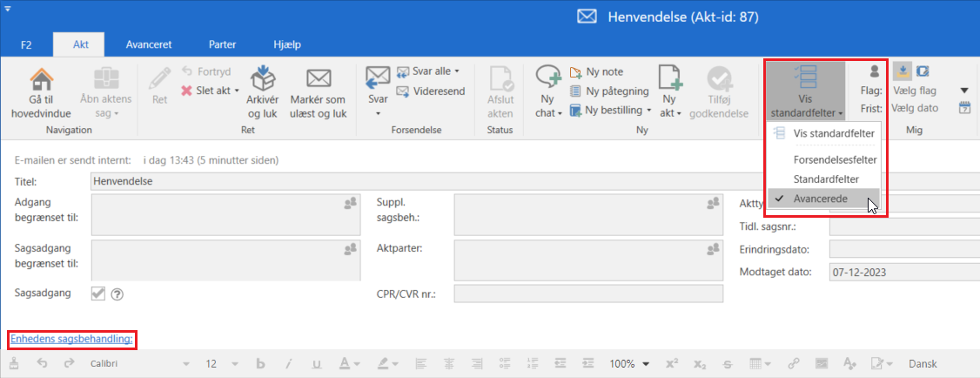980x378 pixels.
Task: Open the Parter ribbon tab
Action: (x=222, y=44)
